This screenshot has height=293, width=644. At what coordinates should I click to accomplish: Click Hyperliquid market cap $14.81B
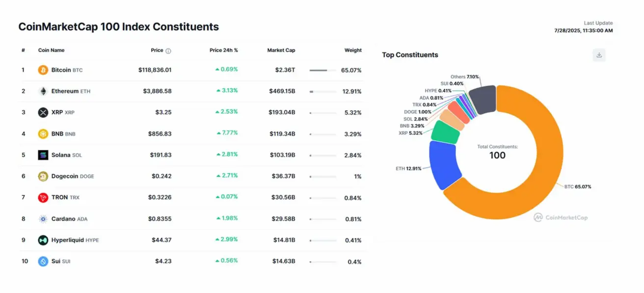284,240
